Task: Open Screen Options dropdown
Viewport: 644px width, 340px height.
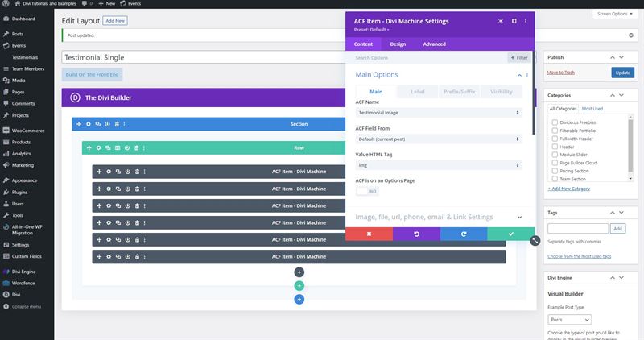Action: (614, 14)
